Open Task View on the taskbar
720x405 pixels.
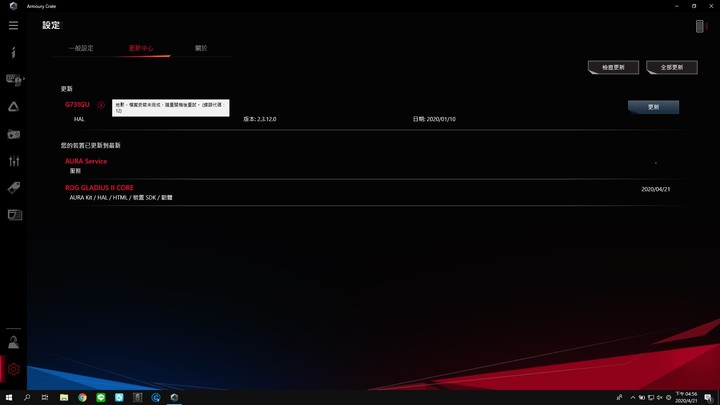point(45,397)
